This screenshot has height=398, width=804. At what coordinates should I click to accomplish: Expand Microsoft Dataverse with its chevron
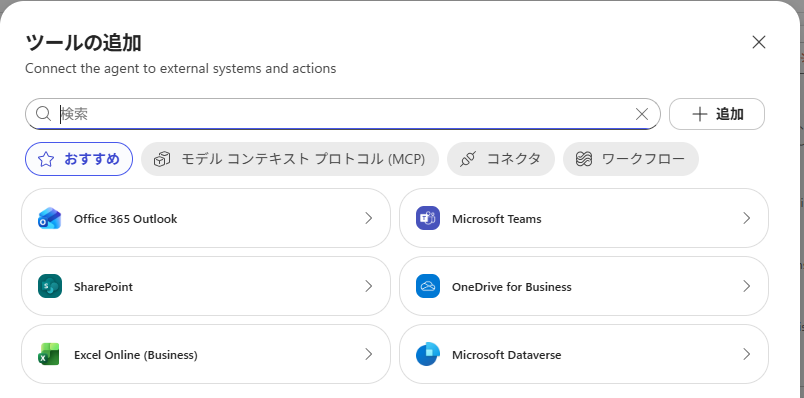coord(747,354)
